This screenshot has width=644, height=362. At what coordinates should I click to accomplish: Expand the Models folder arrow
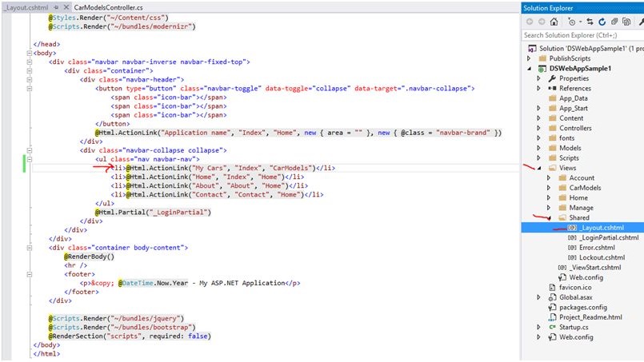pos(539,148)
